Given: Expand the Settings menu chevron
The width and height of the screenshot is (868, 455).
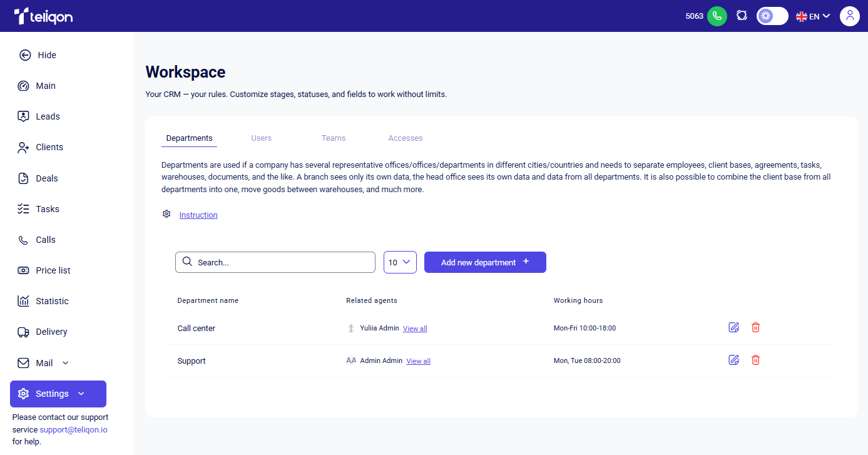Looking at the screenshot, I should pyautogui.click(x=81, y=394).
